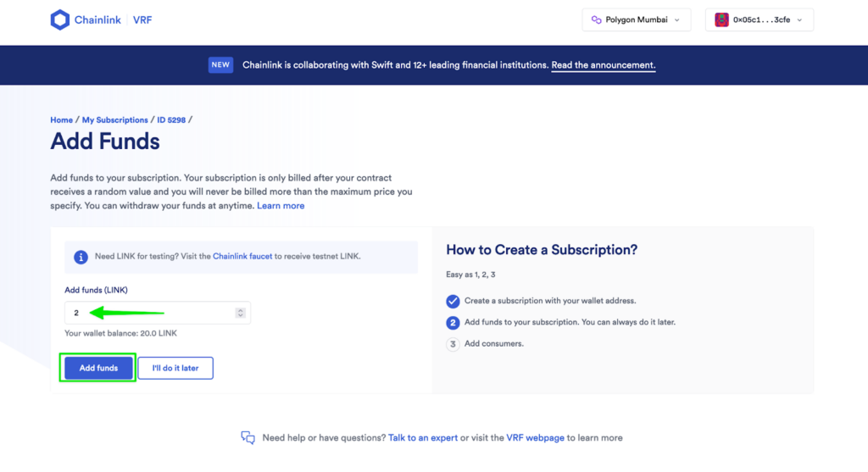Visit the Chainlink faucet link
Viewport: 868px width, 472px height.
(x=242, y=256)
